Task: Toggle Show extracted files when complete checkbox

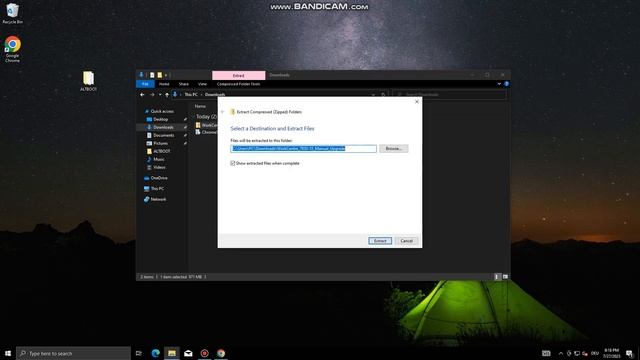Action: (233, 163)
